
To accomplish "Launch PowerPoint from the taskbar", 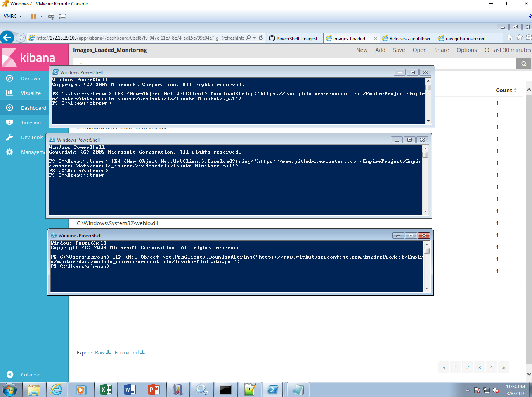I will pyautogui.click(x=154, y=390).
